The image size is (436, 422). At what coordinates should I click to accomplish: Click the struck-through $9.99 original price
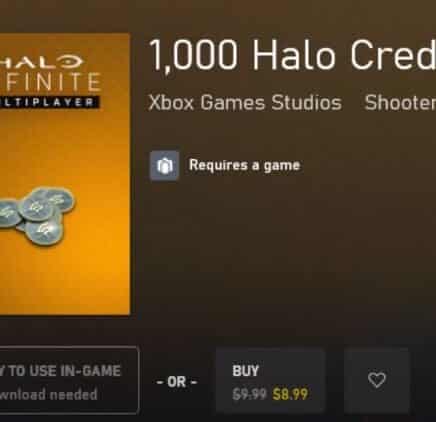tap(249, 394)
